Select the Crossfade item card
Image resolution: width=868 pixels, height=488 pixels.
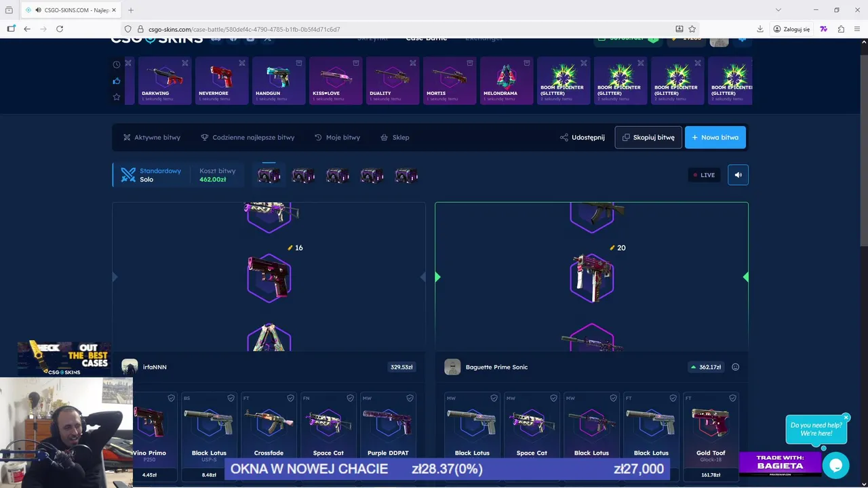coord(269,437)
